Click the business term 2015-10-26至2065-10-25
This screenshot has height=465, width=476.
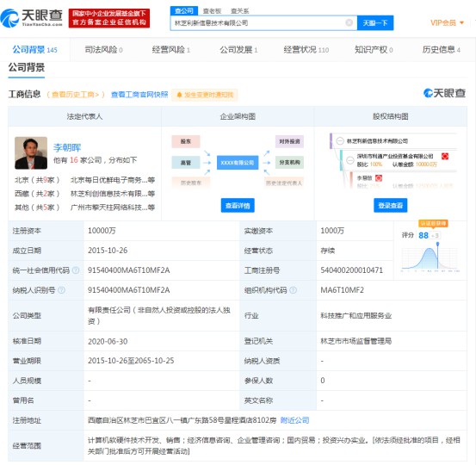click(x=131, y=361)
